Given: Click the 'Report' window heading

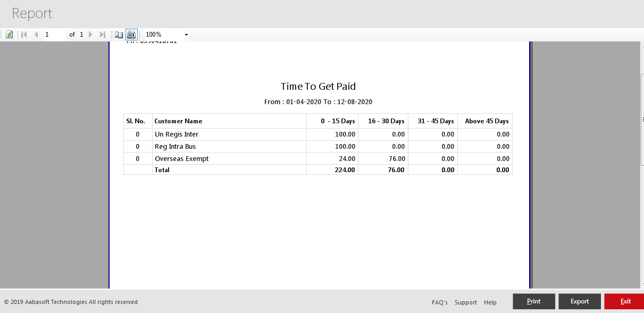Looking at the screenshot, I should click(x=32, y=13).
